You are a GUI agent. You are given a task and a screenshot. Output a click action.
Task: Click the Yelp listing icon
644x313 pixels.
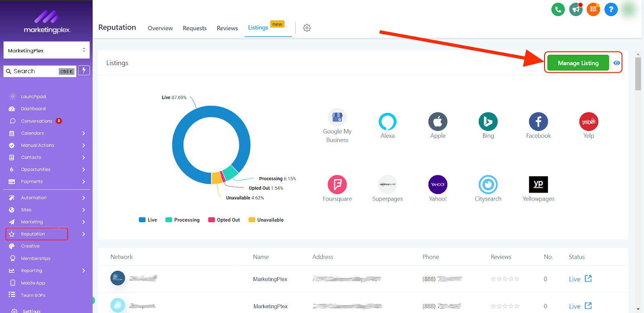[589, 122]
